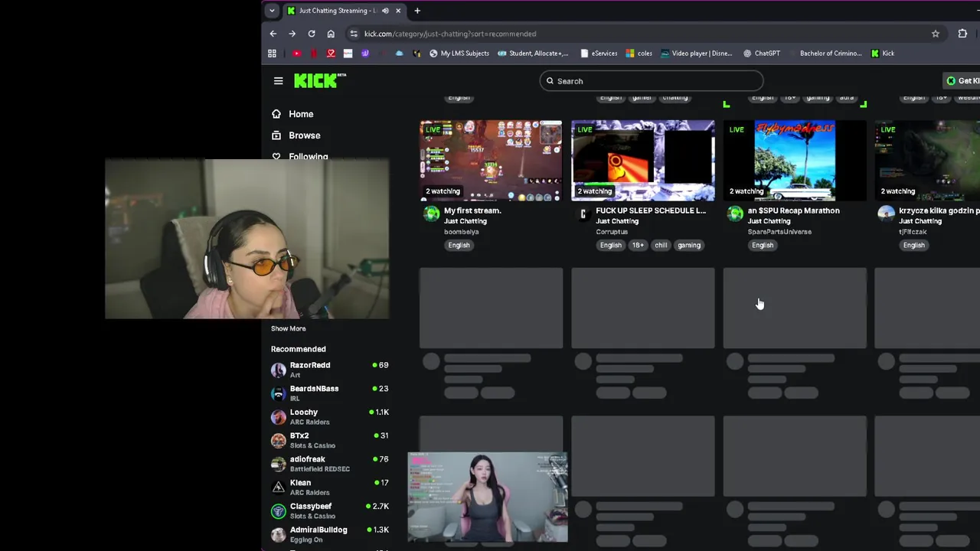Open AdmiralBulldog channel avatar
The image size is (980, 551).
278,534
